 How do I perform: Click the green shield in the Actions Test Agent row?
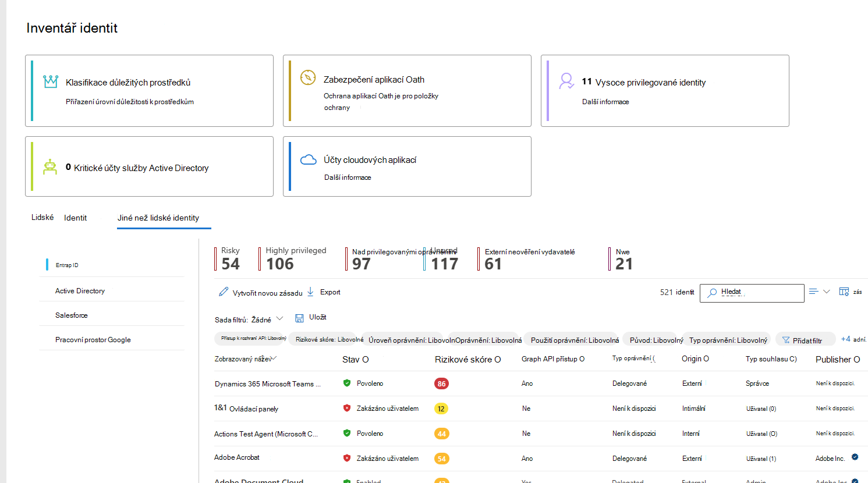[x=347, y=433]
